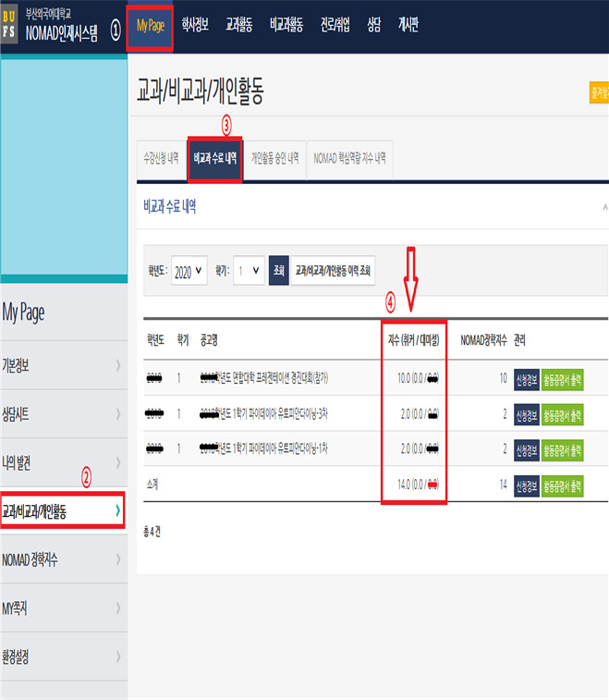Screen dimensions: 609x700
Task: Click 신청정보 for the 프레젠테이션 경진대회 row
Action: pos(525,378)
